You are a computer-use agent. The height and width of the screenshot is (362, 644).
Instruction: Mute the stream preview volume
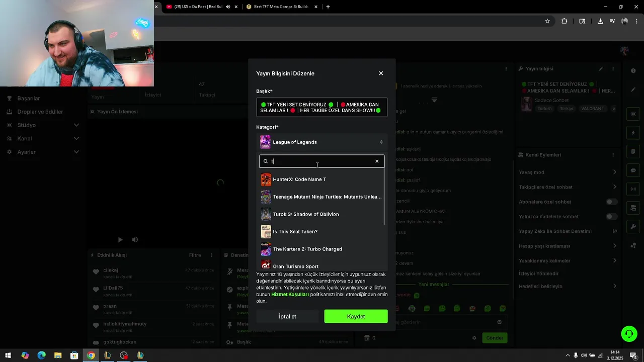click(x=135, y=240)
